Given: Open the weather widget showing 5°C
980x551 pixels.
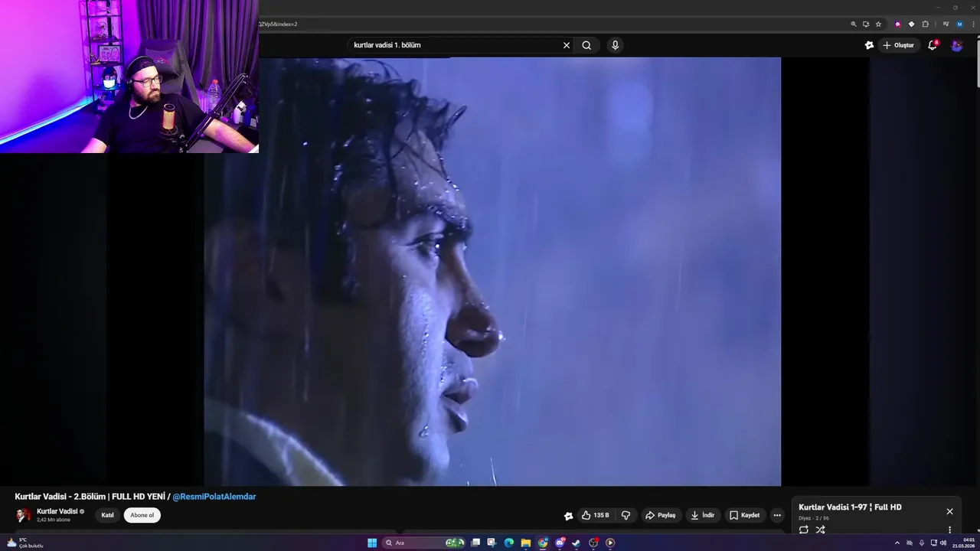Looking at the screenshot, I should 25,543.
